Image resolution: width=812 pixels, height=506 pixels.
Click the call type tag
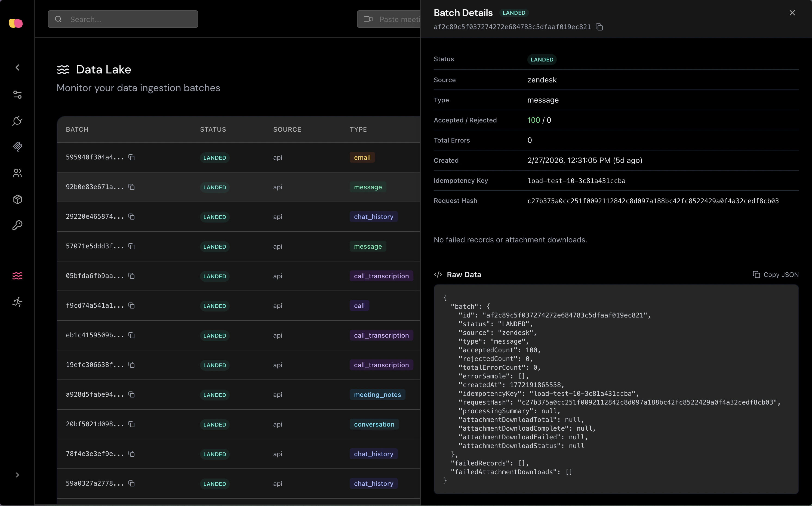pyautogui.click(x=359, y=306)
